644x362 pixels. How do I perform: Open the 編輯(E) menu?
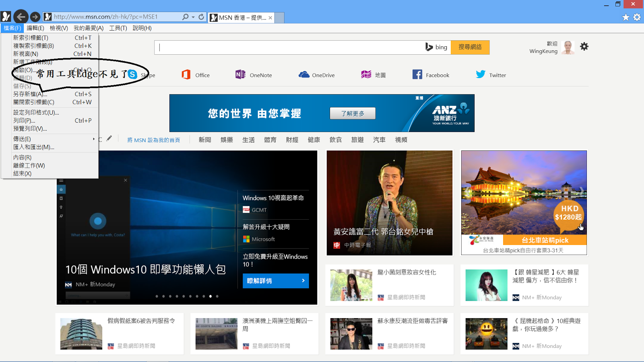pyautogui.click(x=35, y=28)
